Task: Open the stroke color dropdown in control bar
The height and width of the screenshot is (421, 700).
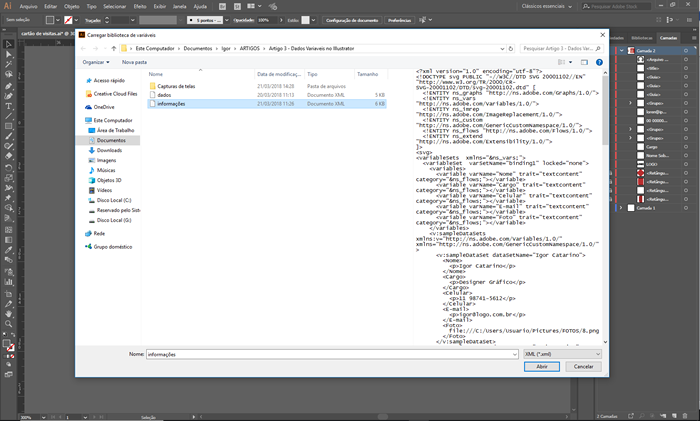Action: (x=76, y=20)
